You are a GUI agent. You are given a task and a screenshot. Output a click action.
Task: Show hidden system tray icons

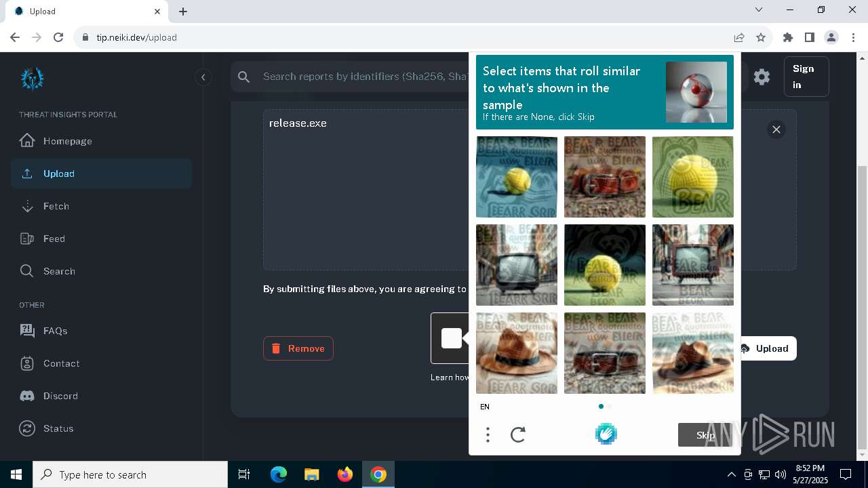[x=731, y=474]
